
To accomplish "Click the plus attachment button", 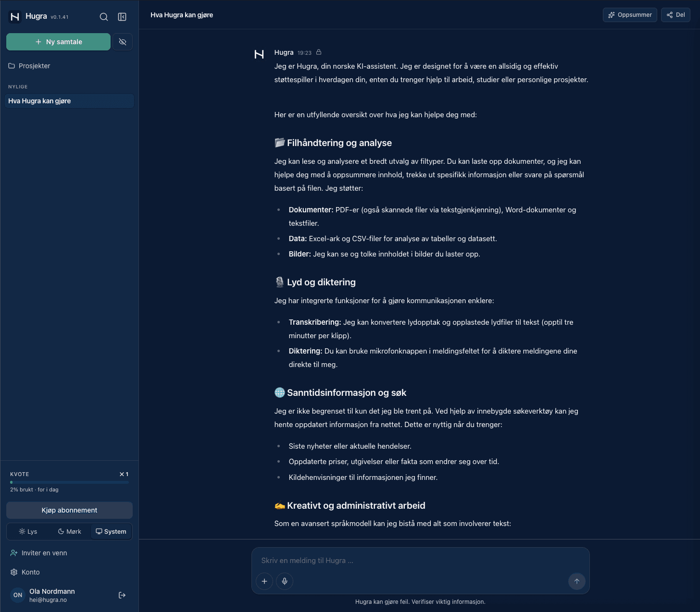I will pyautogui.click(x=264, y=581).
